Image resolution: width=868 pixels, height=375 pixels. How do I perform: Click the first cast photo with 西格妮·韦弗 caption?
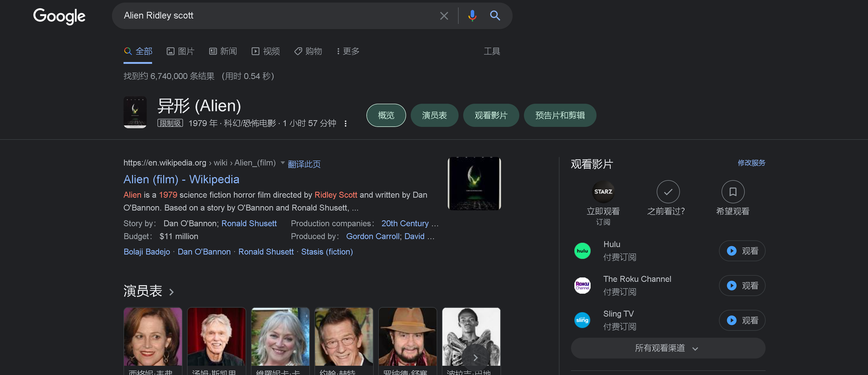[153, 337]
